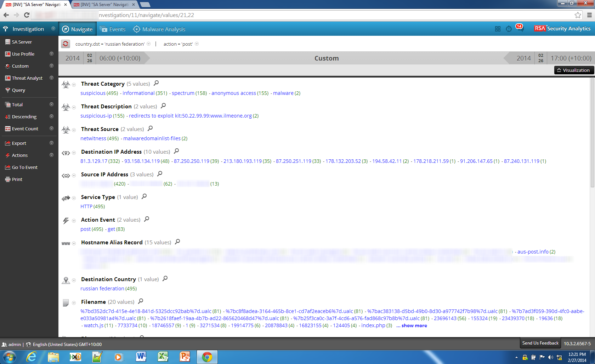This screenshot has height=364, width=595.
Task: Click the suspicious (495) value link
Action: coord(93,93)
